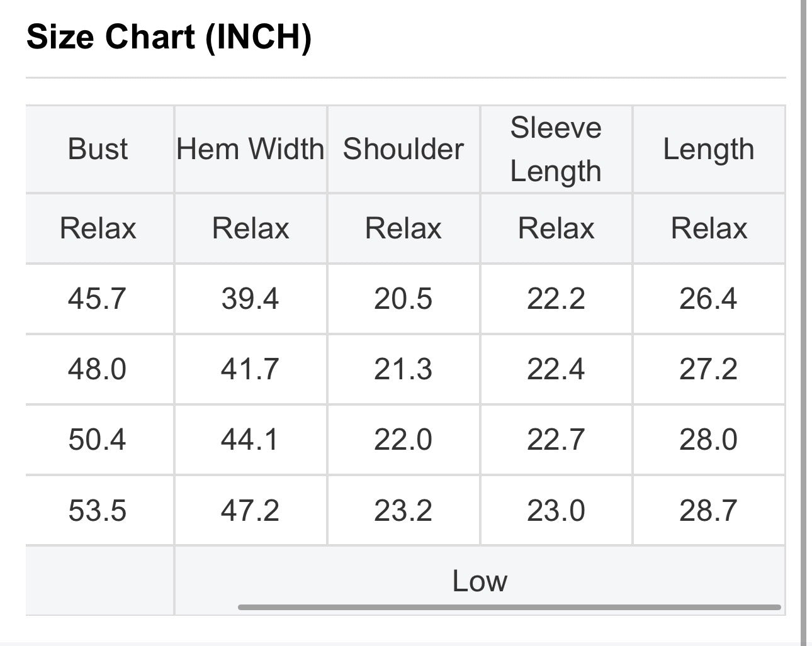The height and width of the screenshot is (646, 812).
Task: Select the Length column header
Action: [x=709, y=150]
